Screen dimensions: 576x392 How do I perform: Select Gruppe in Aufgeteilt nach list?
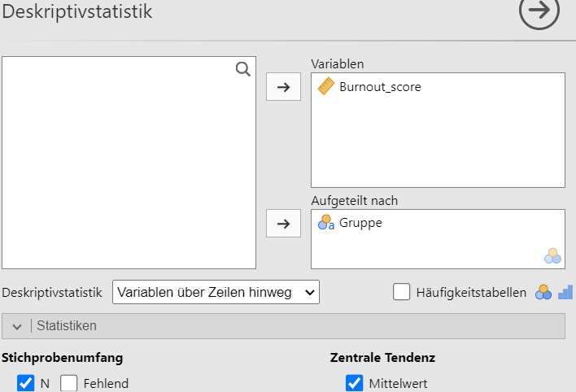(360, 223)
